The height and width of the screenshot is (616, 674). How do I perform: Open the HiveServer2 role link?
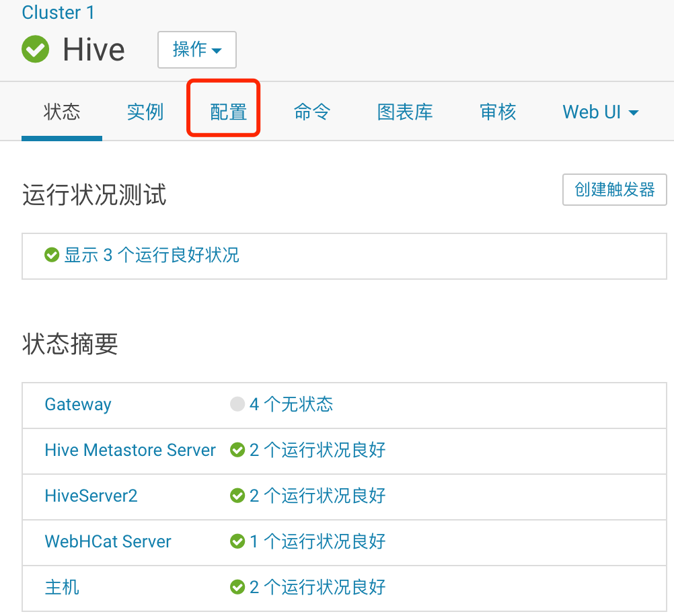pos(91,496)
